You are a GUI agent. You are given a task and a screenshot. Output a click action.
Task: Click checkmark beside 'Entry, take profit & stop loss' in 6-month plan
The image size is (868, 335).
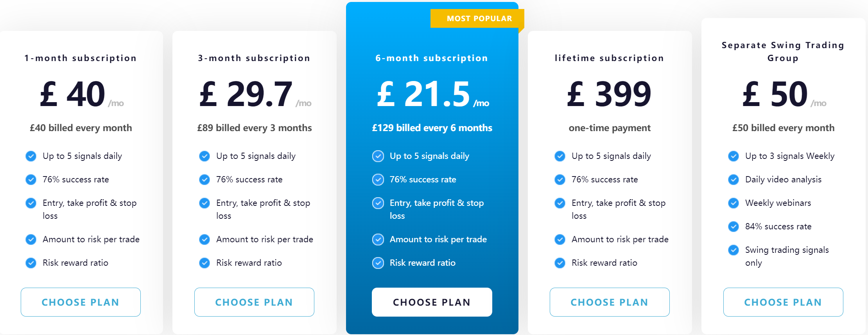pos(378,203)
